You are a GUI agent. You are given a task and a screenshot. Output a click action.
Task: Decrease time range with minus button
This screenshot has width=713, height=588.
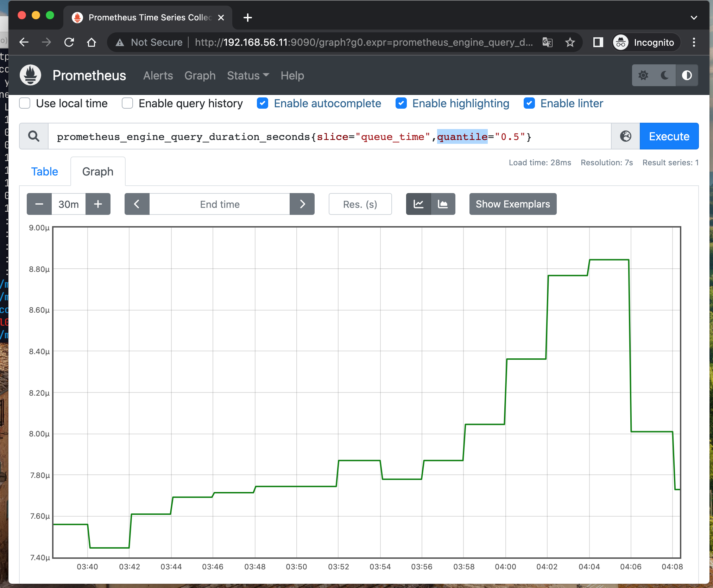click(39, 204)
